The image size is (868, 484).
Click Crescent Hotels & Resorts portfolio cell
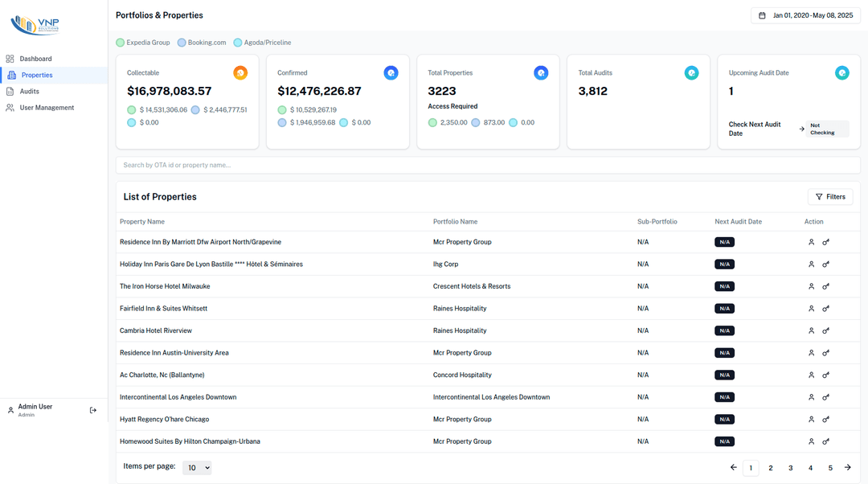472,286
